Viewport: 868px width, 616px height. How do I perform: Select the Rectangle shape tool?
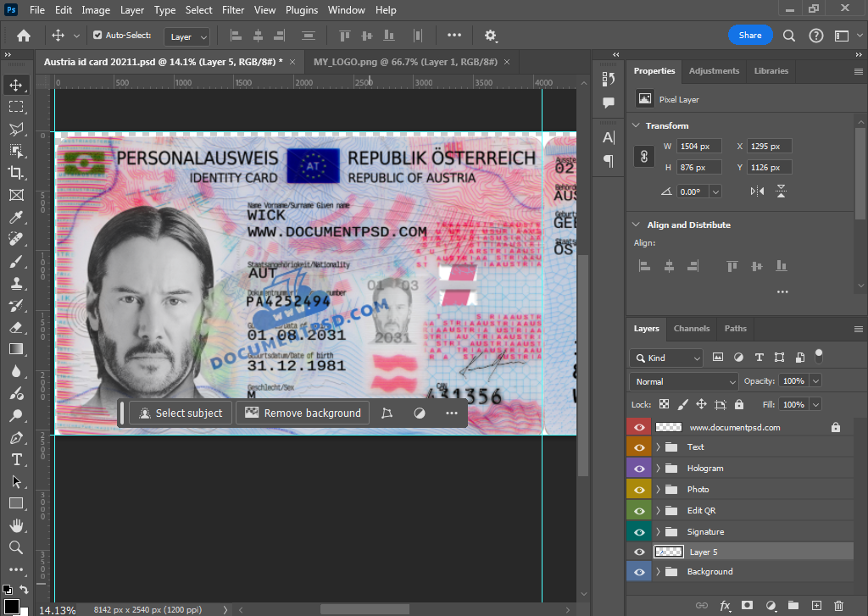coord(16,503)
